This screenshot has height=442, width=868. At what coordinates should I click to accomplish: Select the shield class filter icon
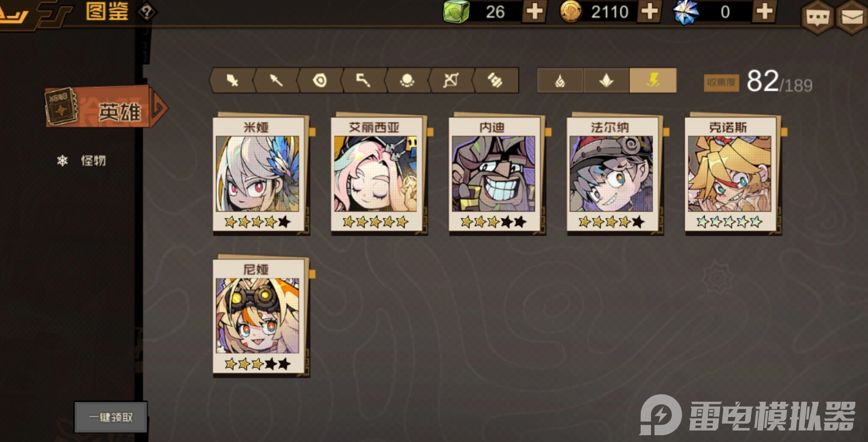coord(320,80)
